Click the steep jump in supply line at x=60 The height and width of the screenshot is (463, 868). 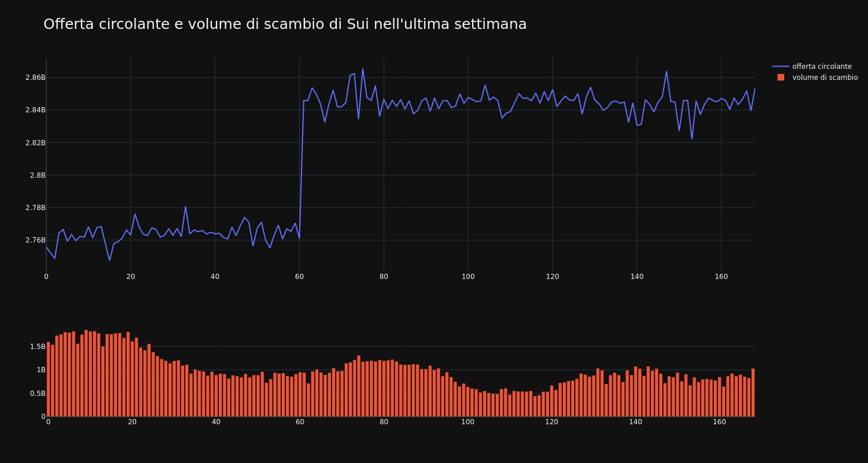(x=301, y=170)
